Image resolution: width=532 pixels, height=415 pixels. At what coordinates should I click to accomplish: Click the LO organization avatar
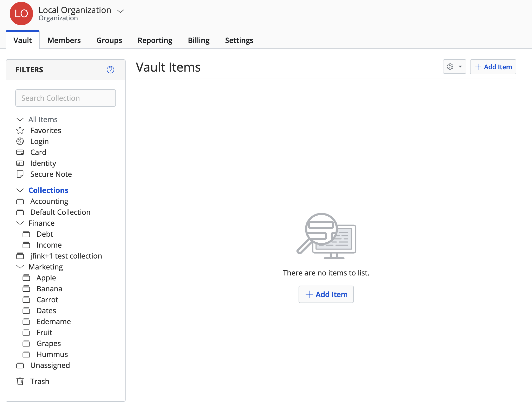coord(21,14)
